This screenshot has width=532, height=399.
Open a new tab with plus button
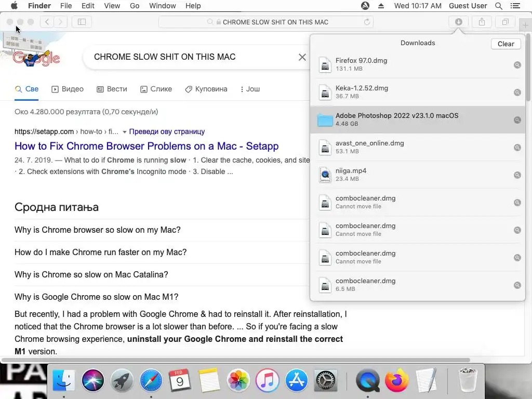[x=525, y=25]
